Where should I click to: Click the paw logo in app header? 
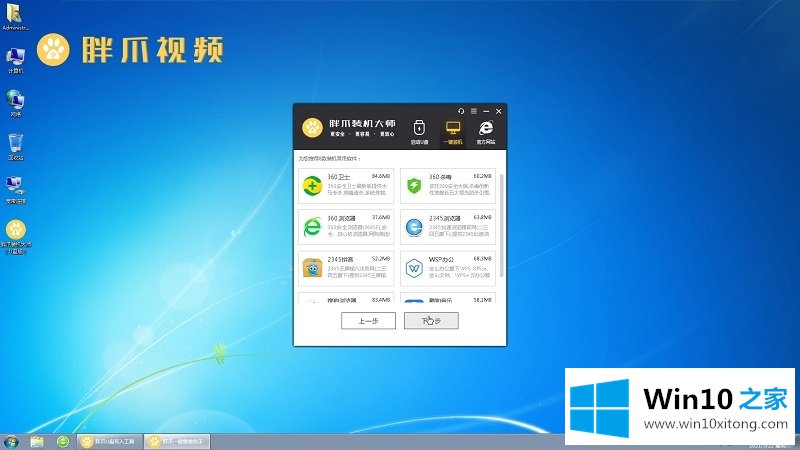(312, 128)
